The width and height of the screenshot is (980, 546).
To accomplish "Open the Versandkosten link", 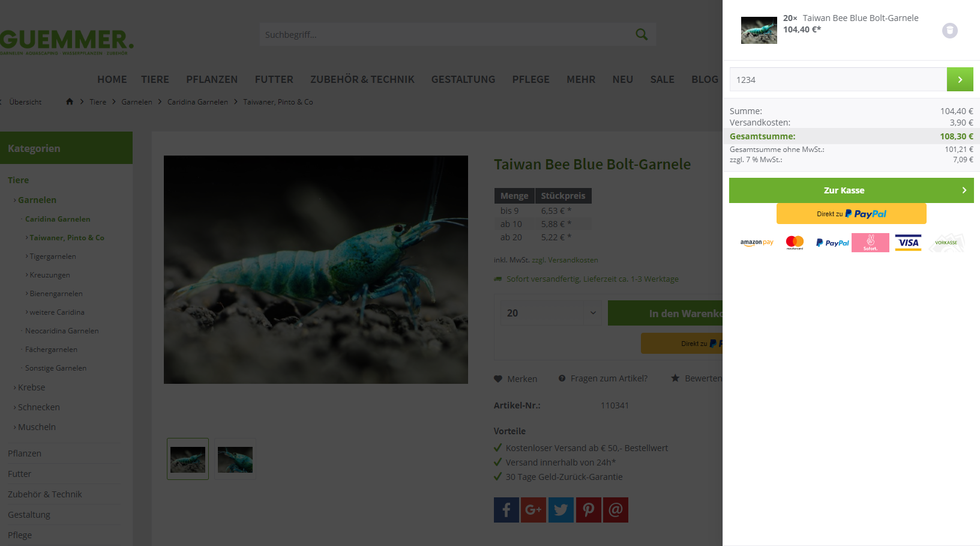I will (565, 260).
